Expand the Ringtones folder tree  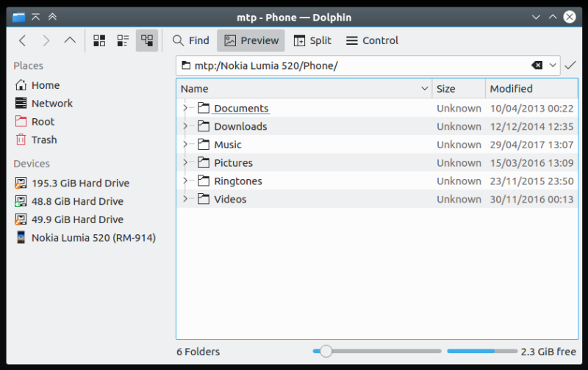point(185,181)
